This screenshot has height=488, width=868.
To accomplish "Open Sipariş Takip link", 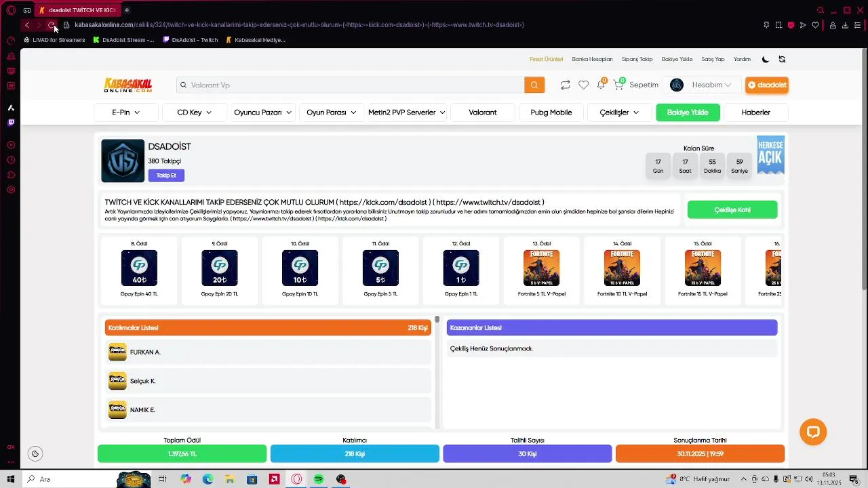I will click(x=637, y=59).
